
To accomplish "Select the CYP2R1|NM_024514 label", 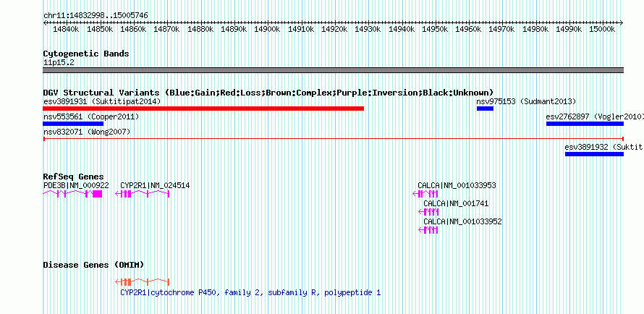I will [155, 185].
